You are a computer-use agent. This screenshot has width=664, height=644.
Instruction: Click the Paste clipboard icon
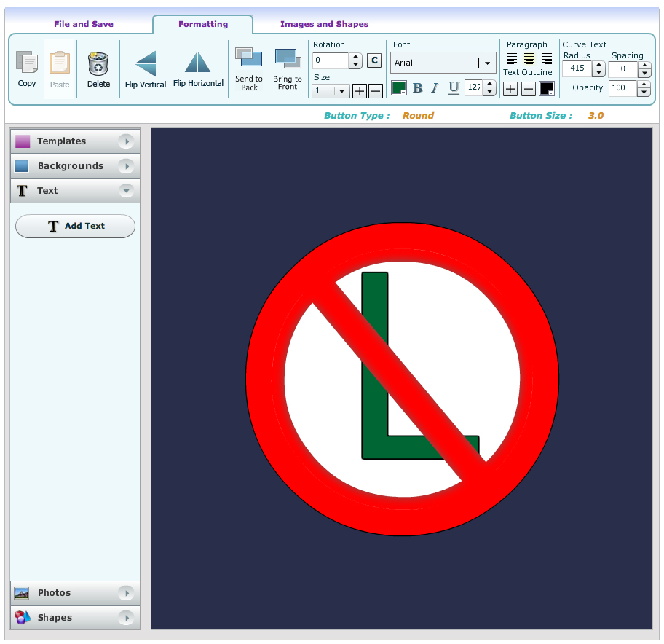coord(60,63)
